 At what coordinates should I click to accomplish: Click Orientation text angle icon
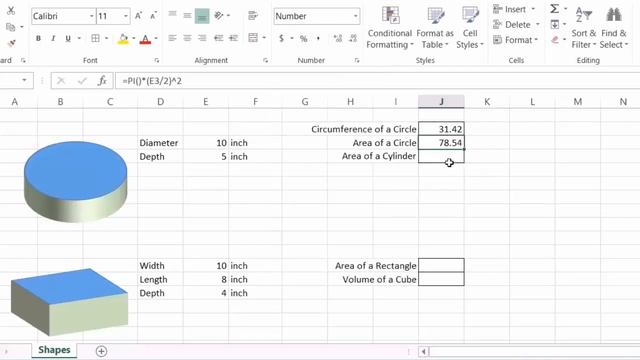pyautogui.click(x=219, y=16)
